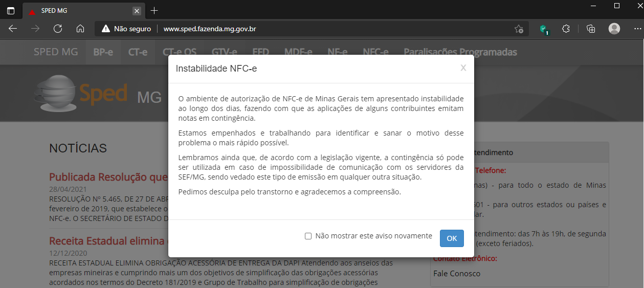
Task: Minimize the browser window
Action: point(593,6)
